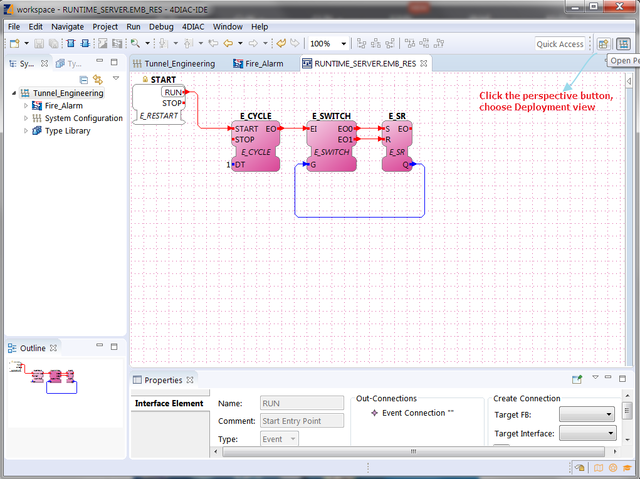Click the grayed Redo arrow icon
This screenshot has width=640, height=479.
(295, 43)
